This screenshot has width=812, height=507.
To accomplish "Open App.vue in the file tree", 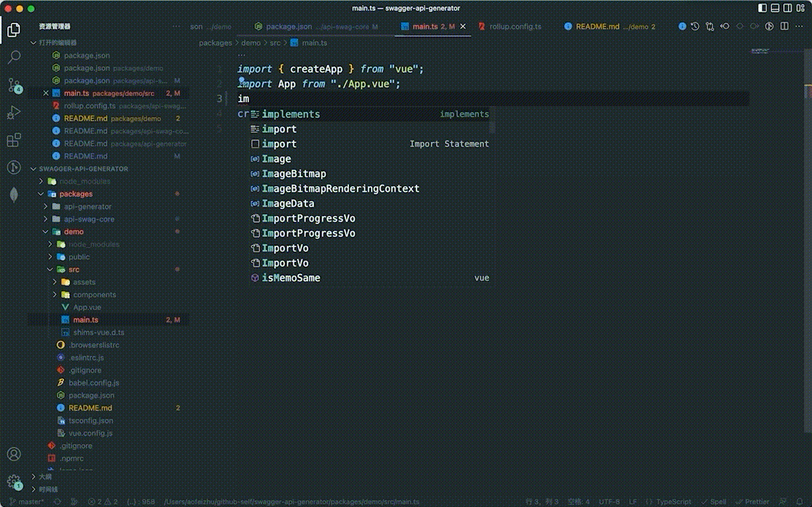I will click(x=87, y=308).
